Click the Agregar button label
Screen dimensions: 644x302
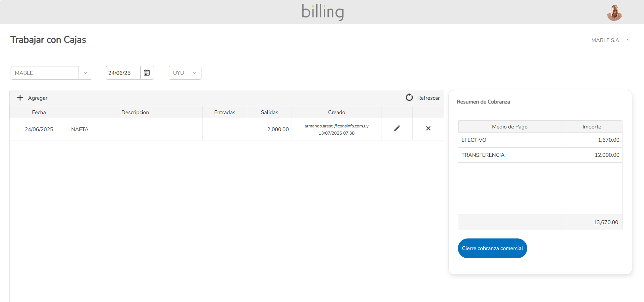(38, 98)
